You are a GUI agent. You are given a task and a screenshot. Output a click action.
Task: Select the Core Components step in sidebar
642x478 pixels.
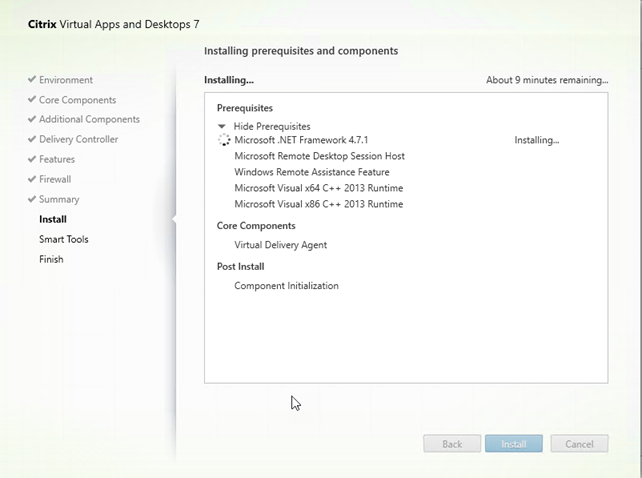pyautogui.click(x=77, y=100)
